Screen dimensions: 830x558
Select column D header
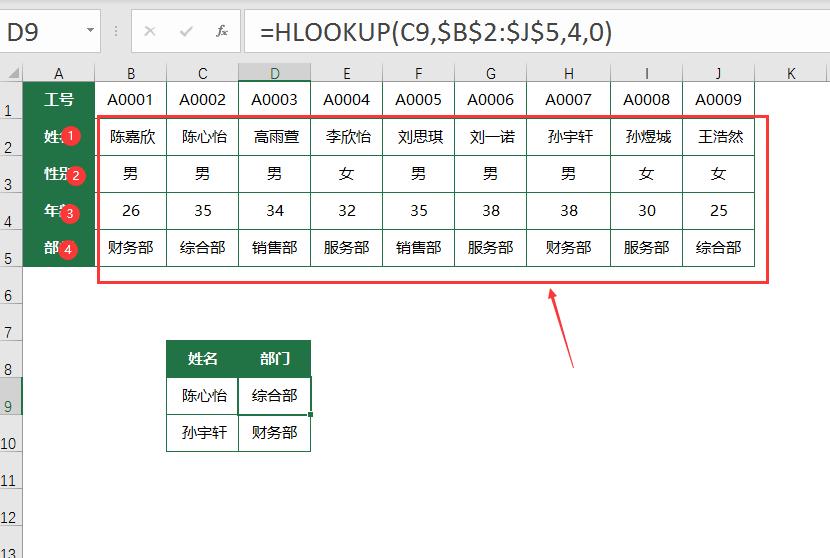pyautogui.click(x=275, y=73)
